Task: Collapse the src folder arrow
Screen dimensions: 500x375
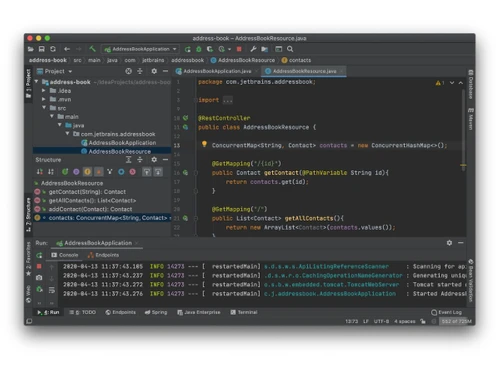Action: click(44, 108)
